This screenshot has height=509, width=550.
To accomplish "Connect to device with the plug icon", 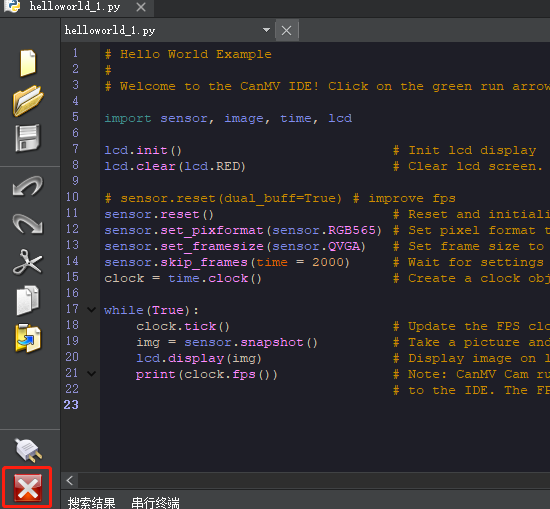I will [28, 450].
